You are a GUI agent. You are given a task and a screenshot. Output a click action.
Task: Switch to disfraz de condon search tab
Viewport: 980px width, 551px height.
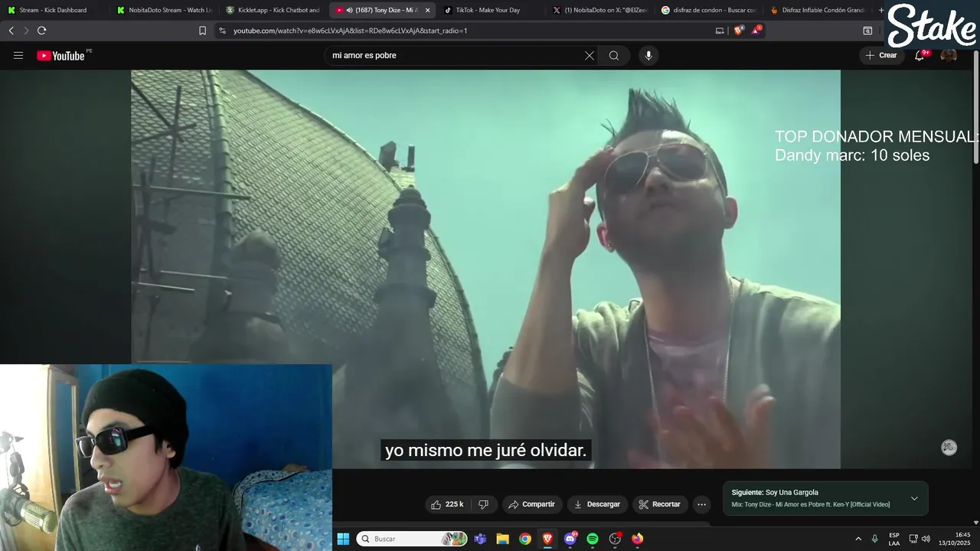tap(710, 10)
